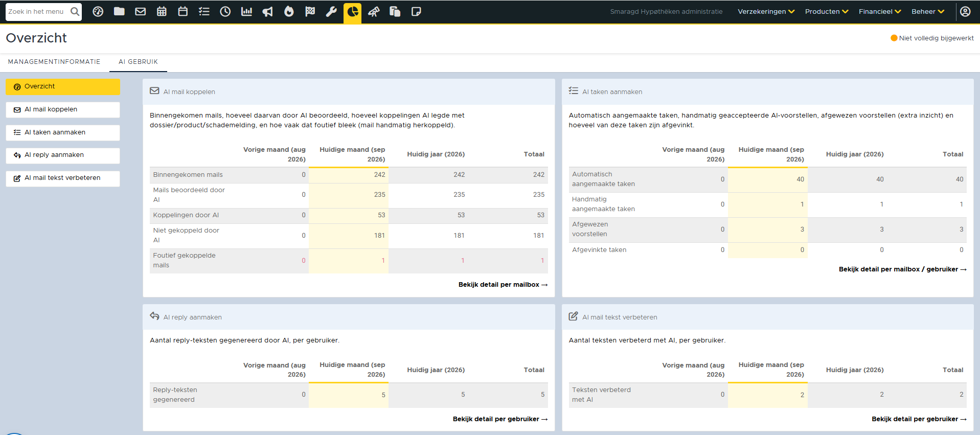
Task: Open the wrench tools icon in toolbar
Action: [x=331, y=12]
